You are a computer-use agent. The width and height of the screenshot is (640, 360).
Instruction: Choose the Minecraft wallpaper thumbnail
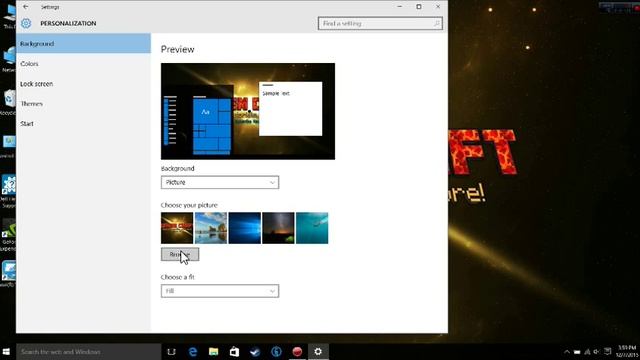point(177,228)
